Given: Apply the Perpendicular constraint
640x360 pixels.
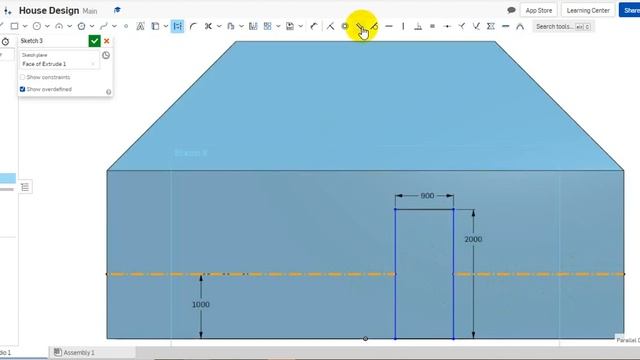Looking at the screenshot, I should point(418,26).
